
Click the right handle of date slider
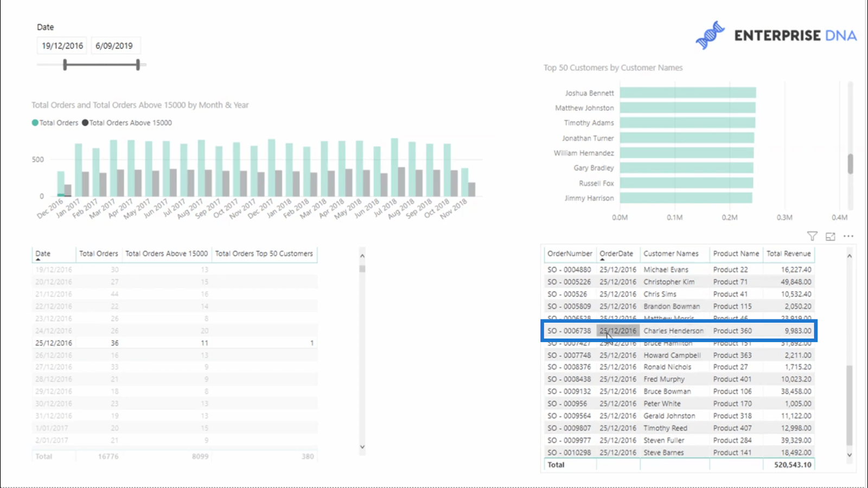point(138,65)
